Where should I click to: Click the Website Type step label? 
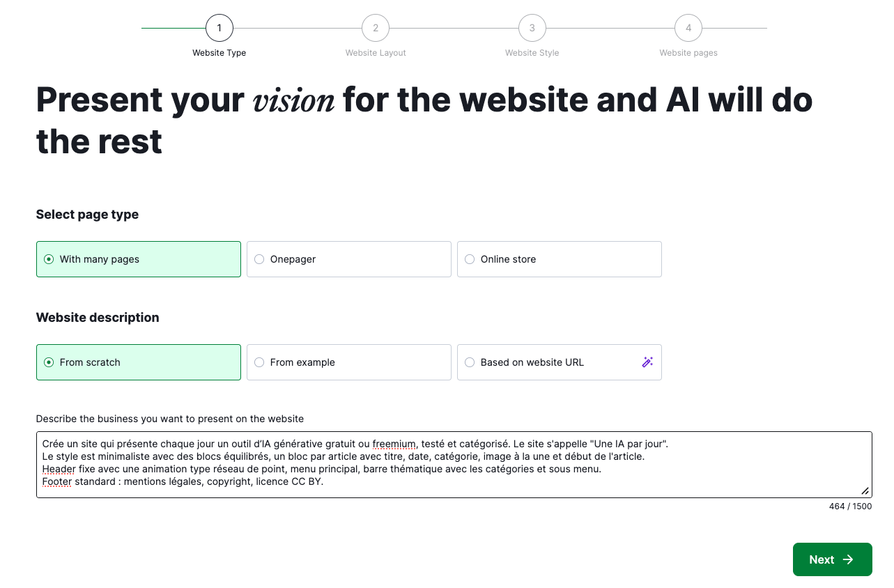tap(219, 53)
